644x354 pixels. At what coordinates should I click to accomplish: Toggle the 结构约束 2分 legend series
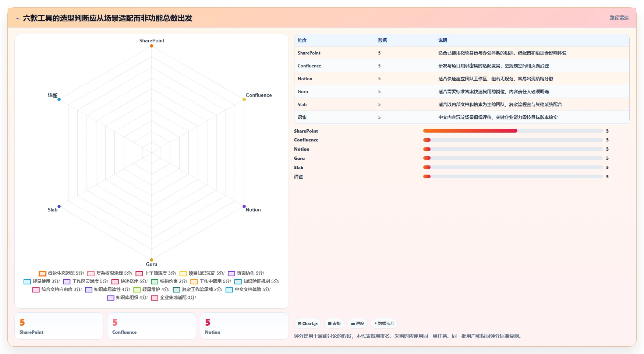(x=169, y=281)
